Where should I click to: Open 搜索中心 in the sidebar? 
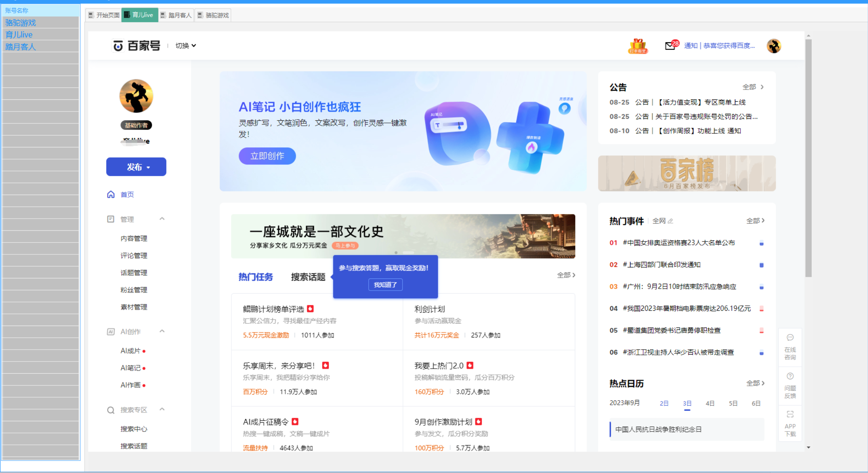coord(134,429)
